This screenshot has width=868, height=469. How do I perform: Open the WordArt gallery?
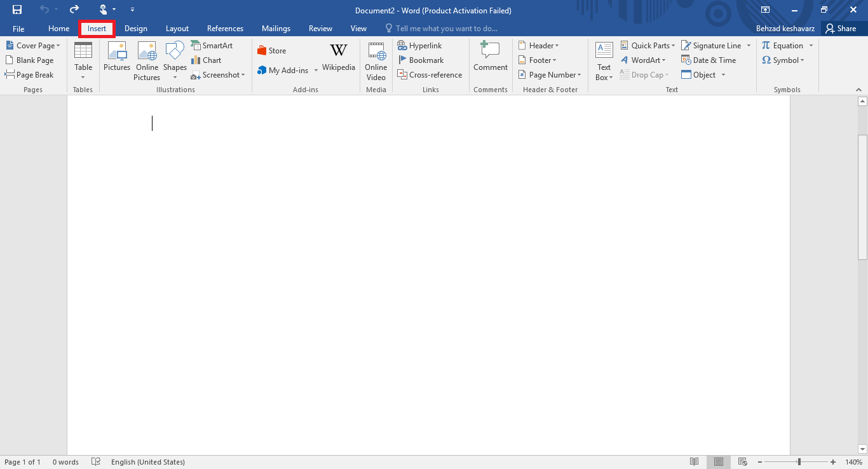tap(643, 60)
